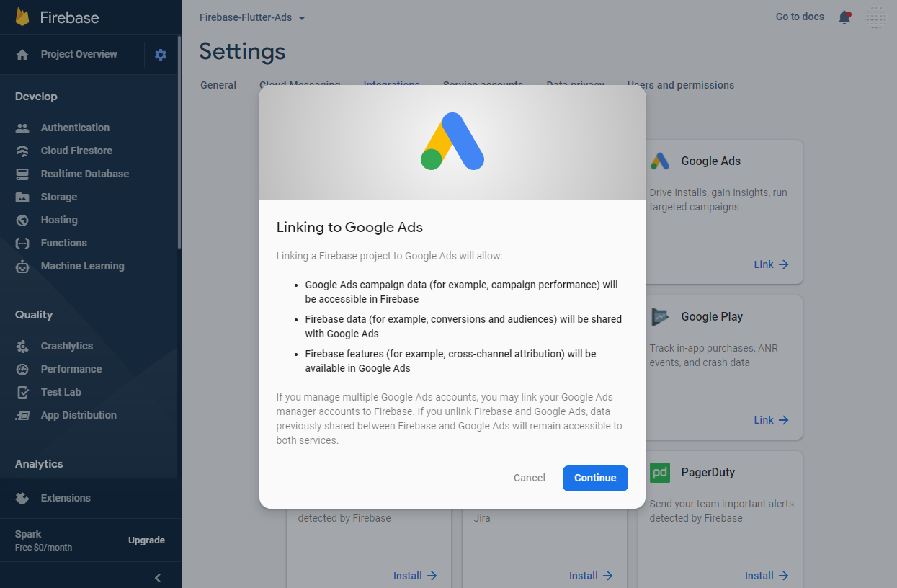Click the Upgrade plan button
This screenshot has height=588, width=897.
click(146, 540)
